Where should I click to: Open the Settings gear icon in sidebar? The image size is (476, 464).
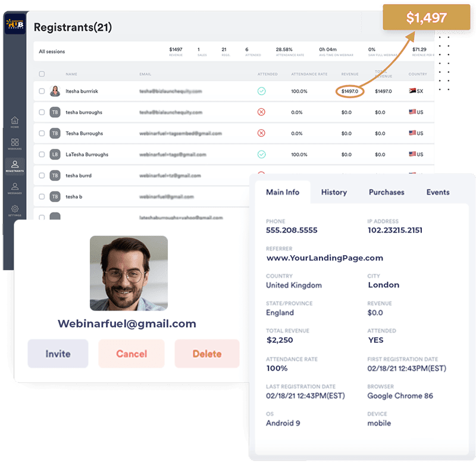point(14,211)
